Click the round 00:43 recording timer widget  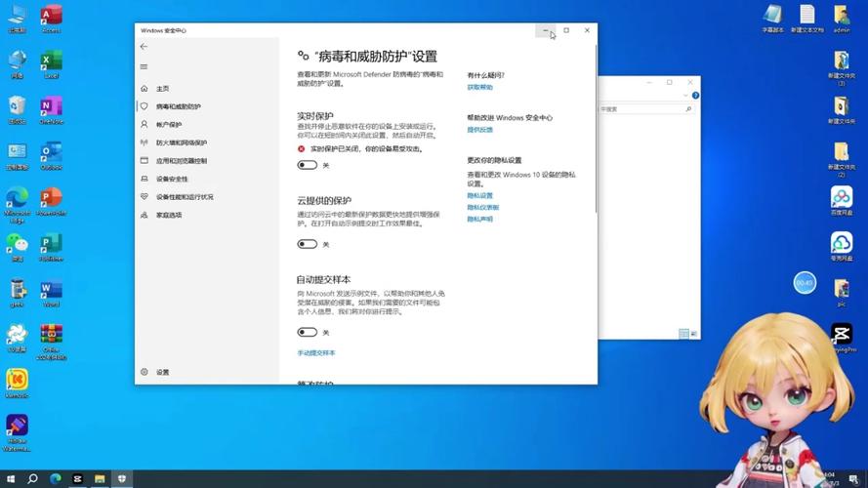(805, 283)
